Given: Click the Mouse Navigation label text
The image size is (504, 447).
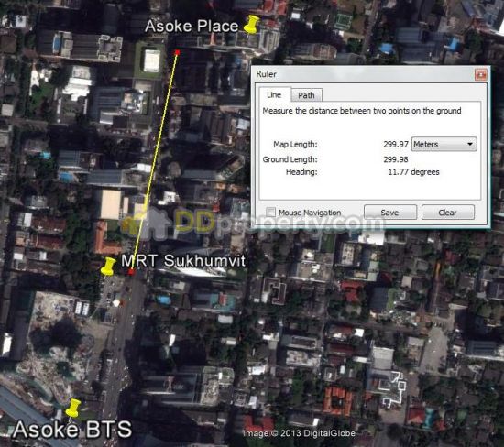Looking at the screenshot, I should pos(310,213).
